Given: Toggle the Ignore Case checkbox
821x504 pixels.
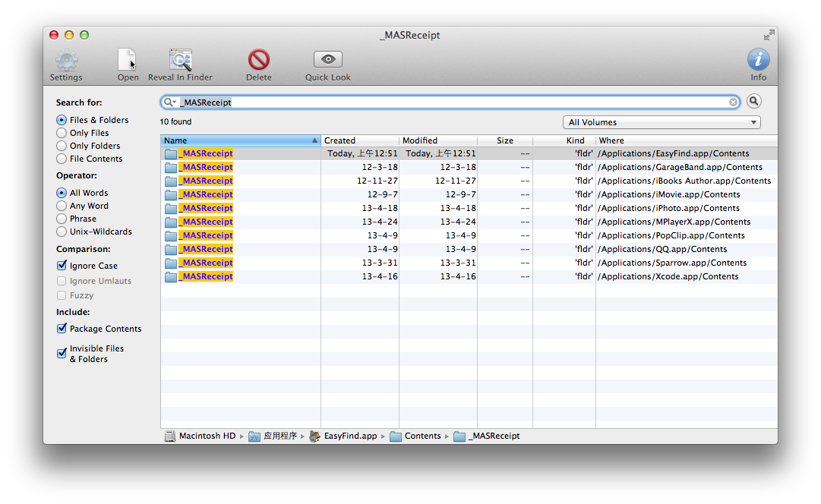Looking at the screenshot, I should tap(62, 266).
